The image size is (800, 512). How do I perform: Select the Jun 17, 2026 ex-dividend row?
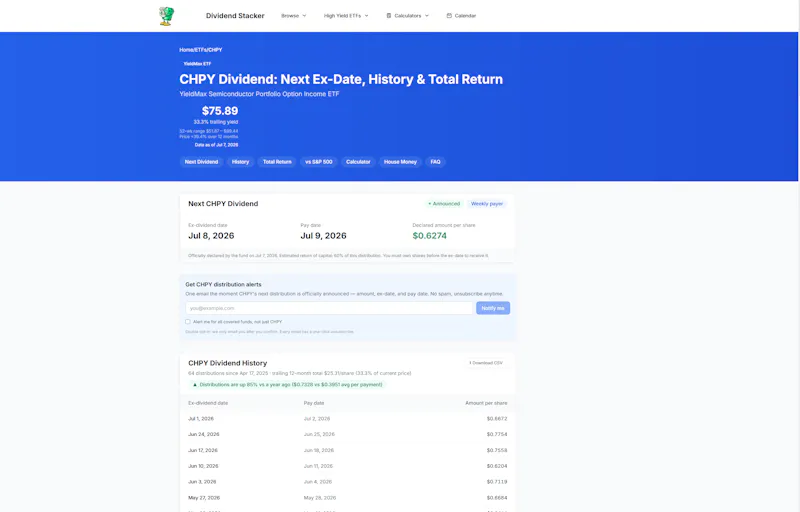click(347, 450)
